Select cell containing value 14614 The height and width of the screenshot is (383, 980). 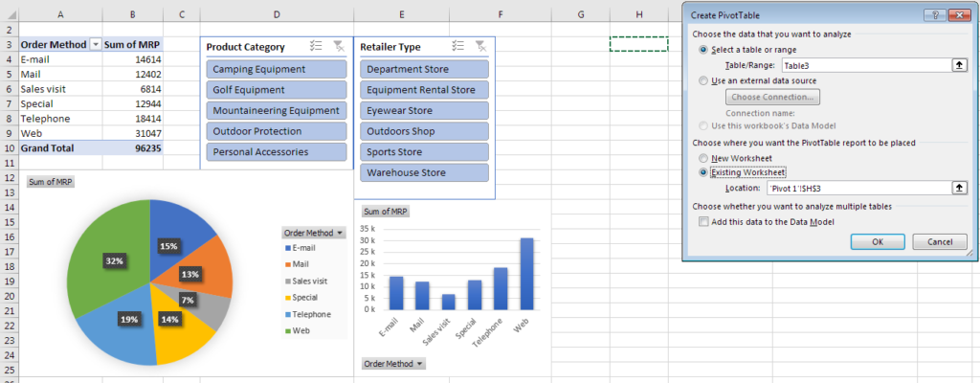click(132, 59)
